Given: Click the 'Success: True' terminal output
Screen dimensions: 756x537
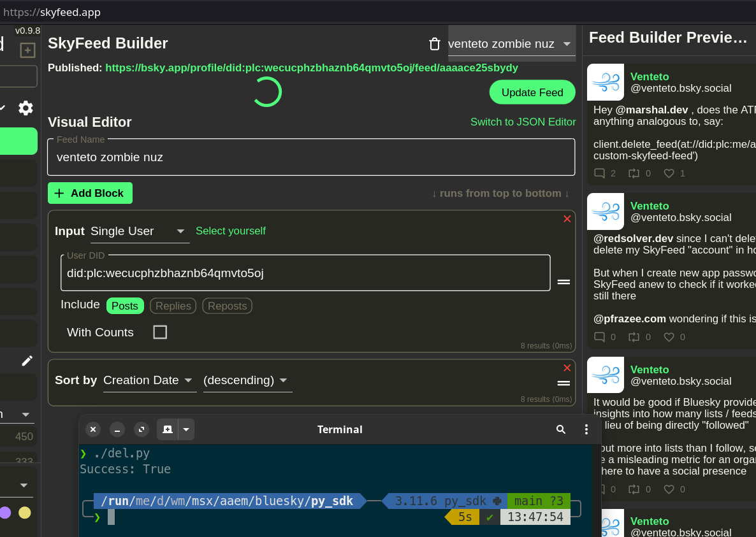Looking at the screenshot, I should 126,469.
